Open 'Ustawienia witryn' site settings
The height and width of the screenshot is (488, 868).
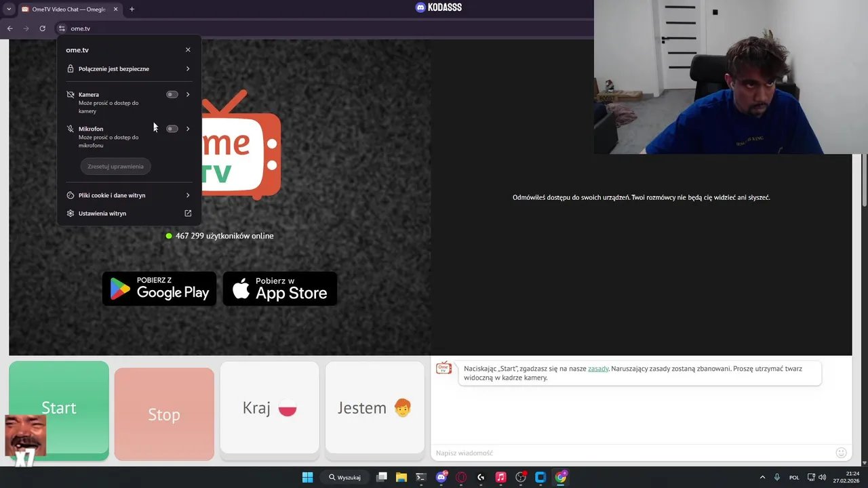[x=129, y=213]
